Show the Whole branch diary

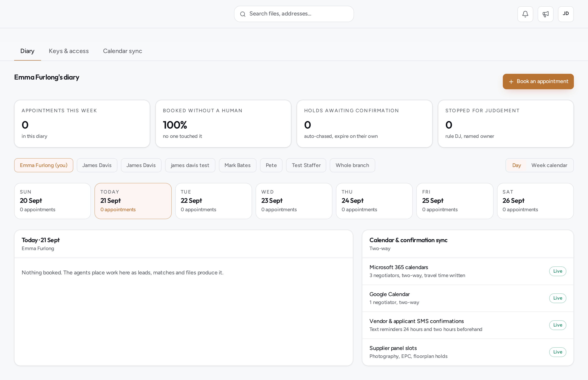point(352,165)
